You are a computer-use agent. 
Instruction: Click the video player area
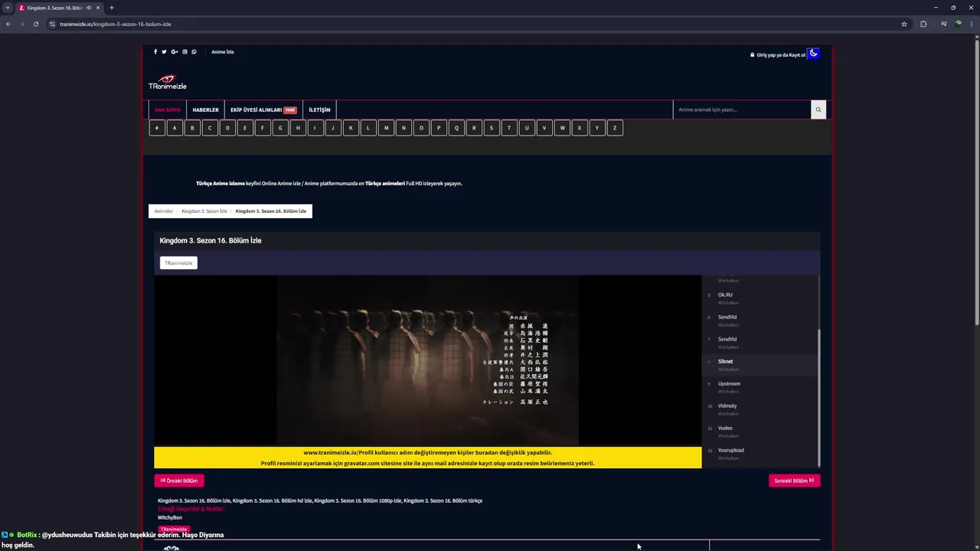point(427,360)
